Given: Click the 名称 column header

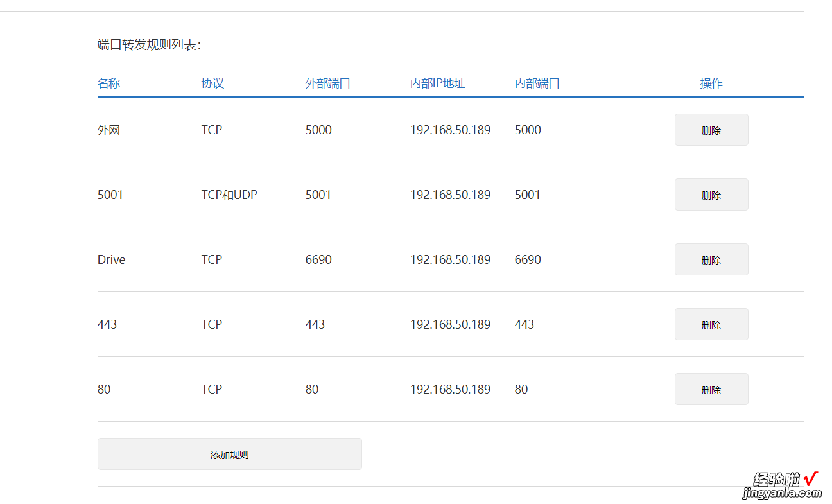Looking at the screenshot, I should click(x=109, y=83).
